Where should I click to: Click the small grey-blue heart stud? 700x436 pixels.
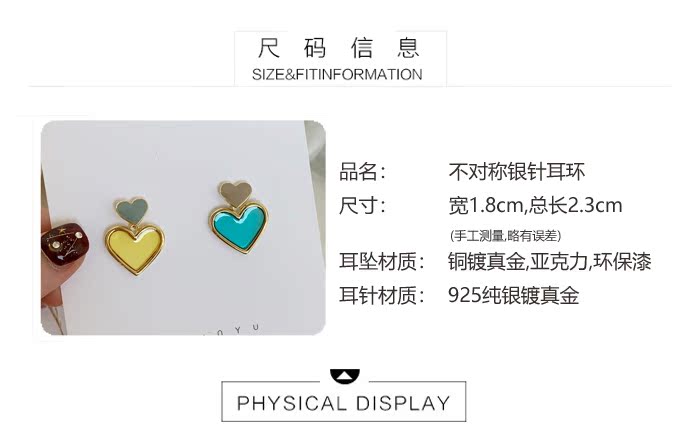pyautogui.click(x=132, y=211)
